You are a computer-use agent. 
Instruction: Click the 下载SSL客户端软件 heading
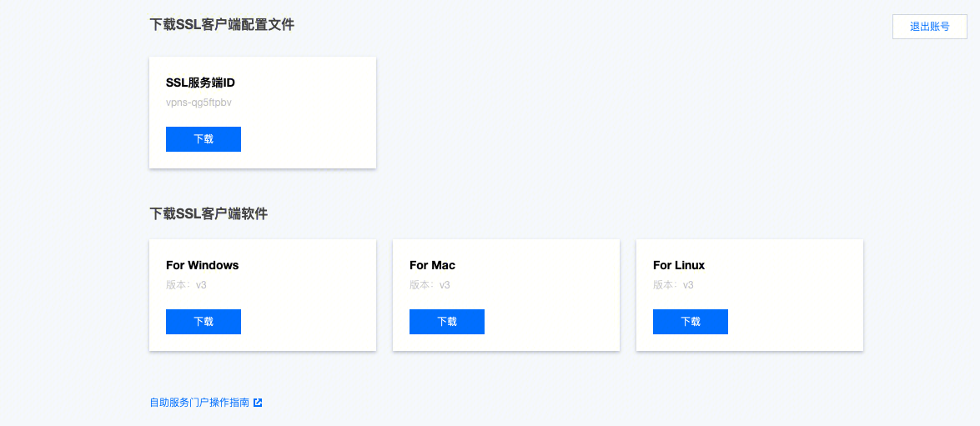209,213
